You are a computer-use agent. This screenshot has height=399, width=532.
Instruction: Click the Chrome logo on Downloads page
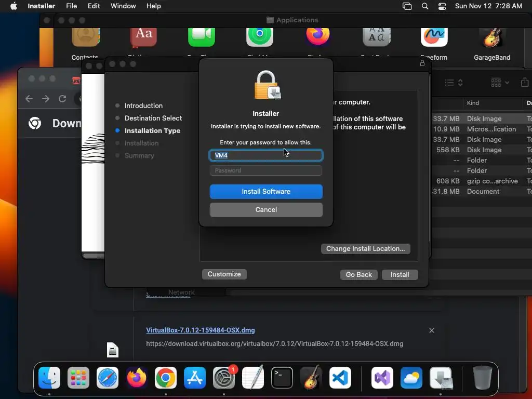pyautogui.click(x=35, y=123)
